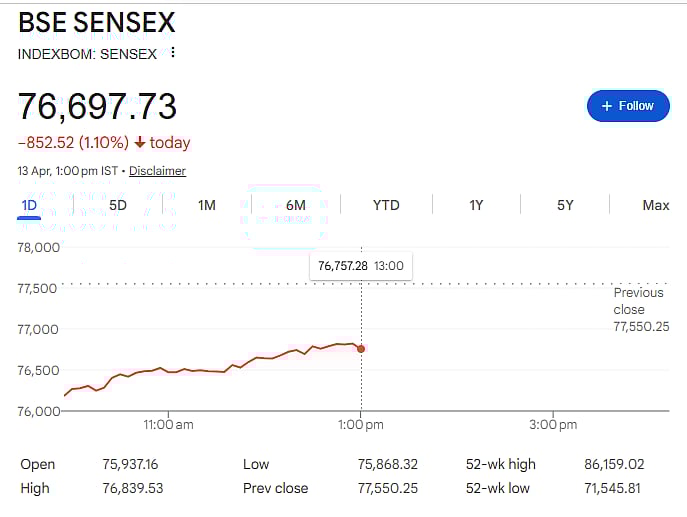Show the 6M chart range
This screenshot has width=687, height=517.
coord(295,205)
